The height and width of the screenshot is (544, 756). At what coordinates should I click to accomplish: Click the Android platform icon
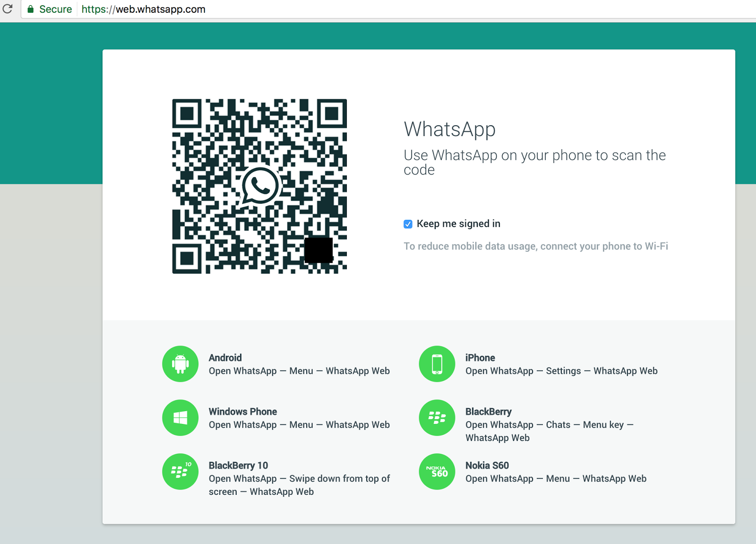[x=180, y=364]
